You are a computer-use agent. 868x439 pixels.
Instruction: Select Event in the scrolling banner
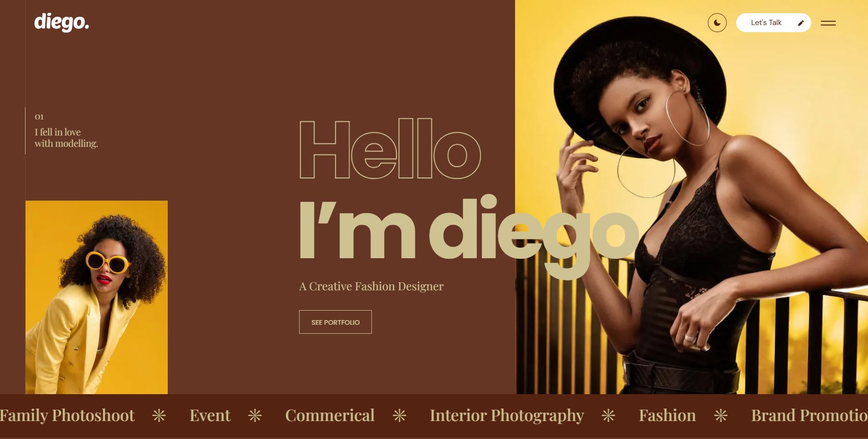[210, 415]
